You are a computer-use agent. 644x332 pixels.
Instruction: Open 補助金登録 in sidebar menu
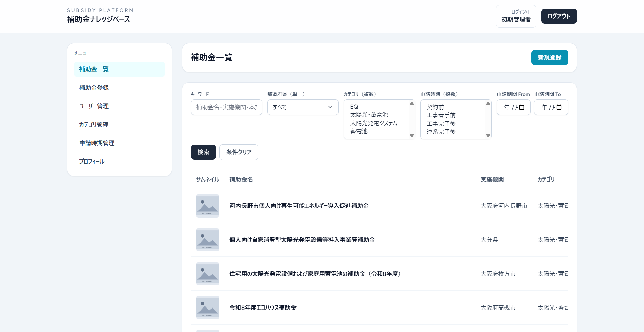pyautogui.click(x=119, y=88)
